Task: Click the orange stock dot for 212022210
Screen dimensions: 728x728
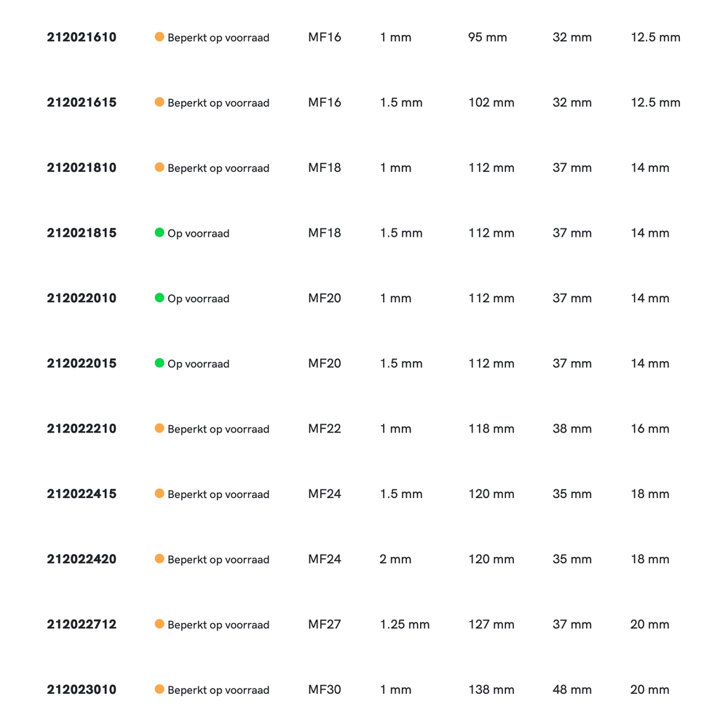Action: [159, 428]
